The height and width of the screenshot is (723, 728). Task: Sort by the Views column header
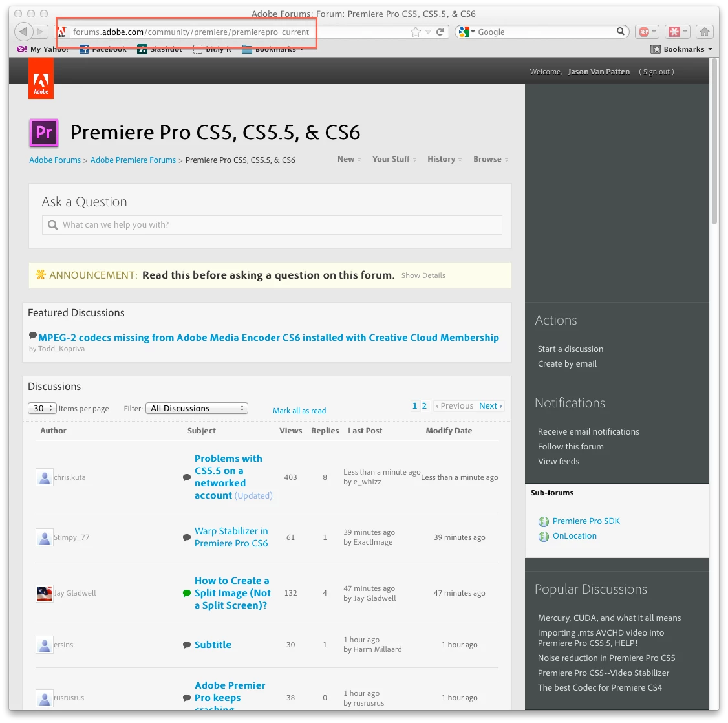click(291, 431)
